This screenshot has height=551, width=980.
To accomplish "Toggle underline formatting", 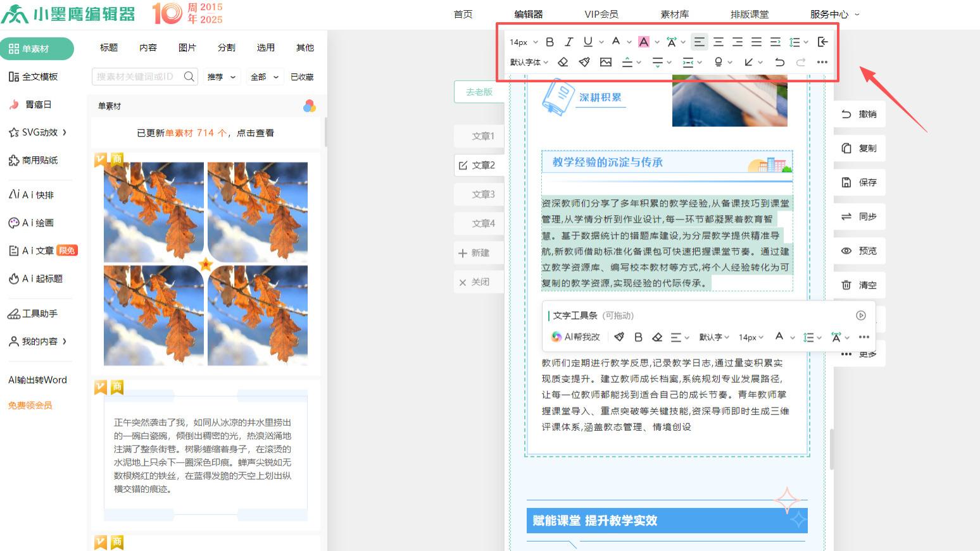I will [x=587, y=42].
